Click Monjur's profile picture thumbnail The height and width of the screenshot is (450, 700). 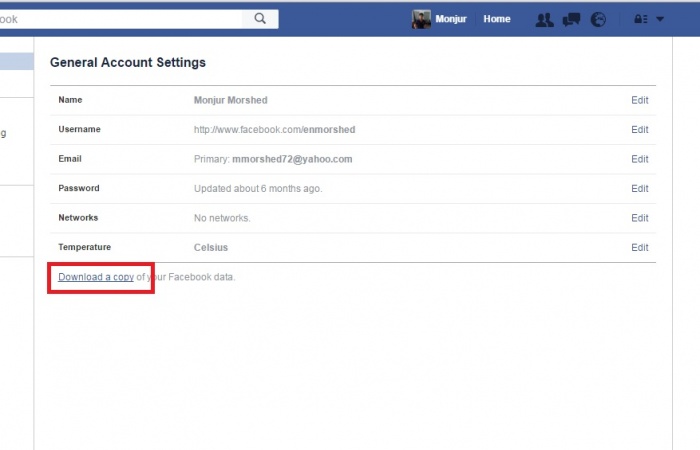421,19
